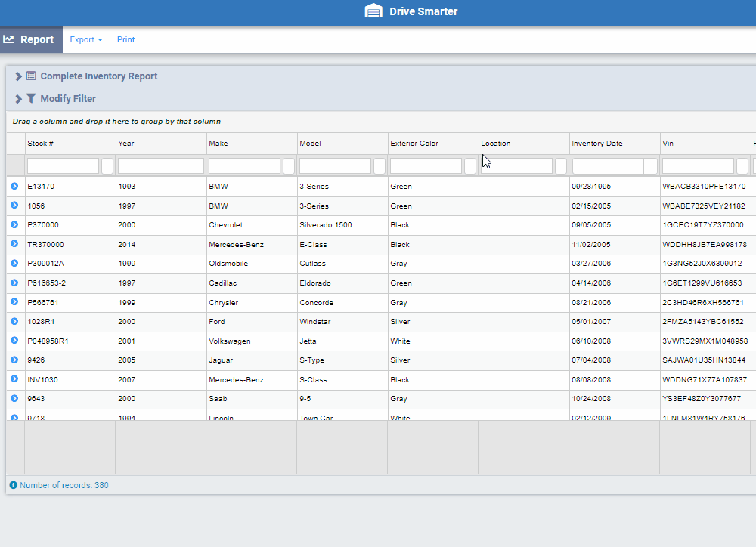Expand the Modify Filter section
The width and height of the screenshot is (756, 547).
pos(17,98)
